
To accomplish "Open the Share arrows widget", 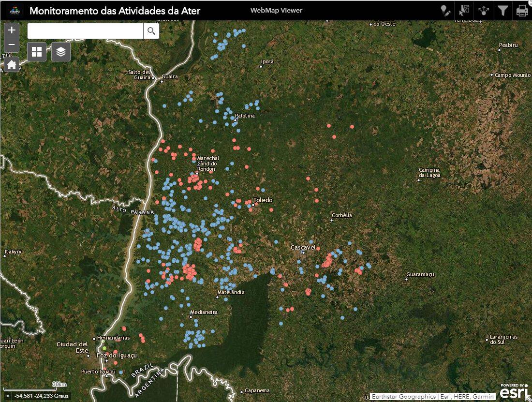I will pos(484,11).
